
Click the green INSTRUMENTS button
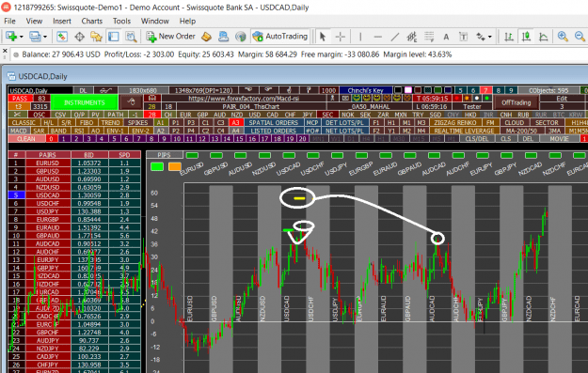pos(85,102)
